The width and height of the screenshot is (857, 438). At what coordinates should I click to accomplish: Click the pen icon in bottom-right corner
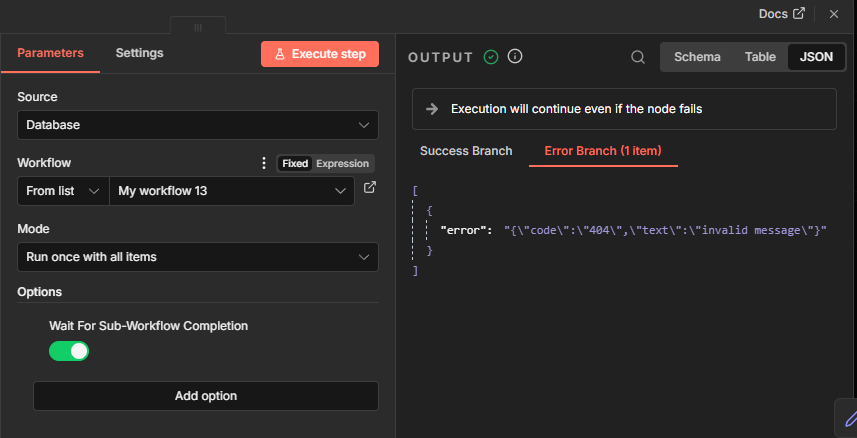click(849, 418)
